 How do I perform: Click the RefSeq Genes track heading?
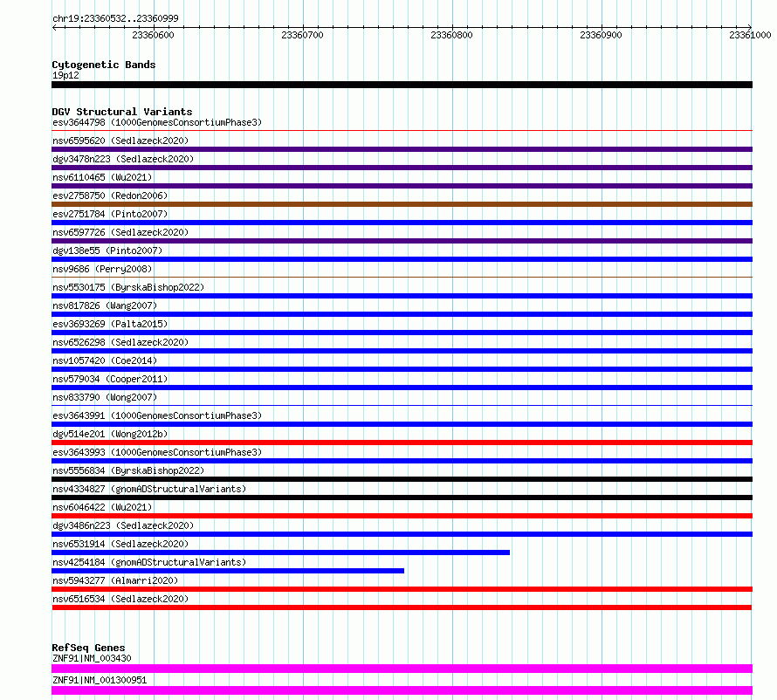(x=88, y=648)
